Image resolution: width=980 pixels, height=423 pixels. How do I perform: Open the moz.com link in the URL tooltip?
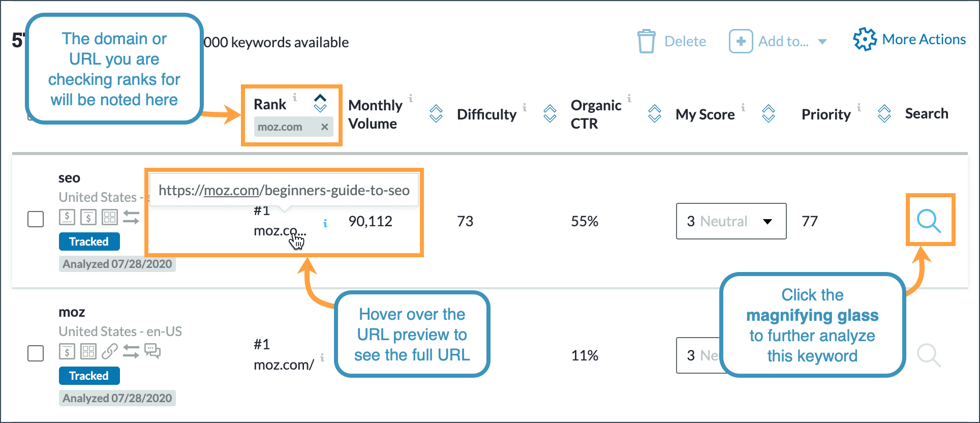pyautogui.click(x=231, y=191)
